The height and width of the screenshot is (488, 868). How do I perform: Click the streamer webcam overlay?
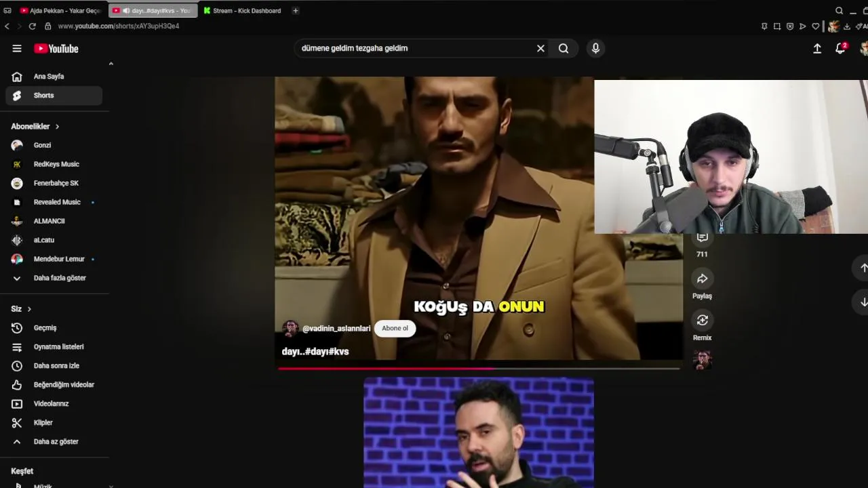tap(731, 157)
